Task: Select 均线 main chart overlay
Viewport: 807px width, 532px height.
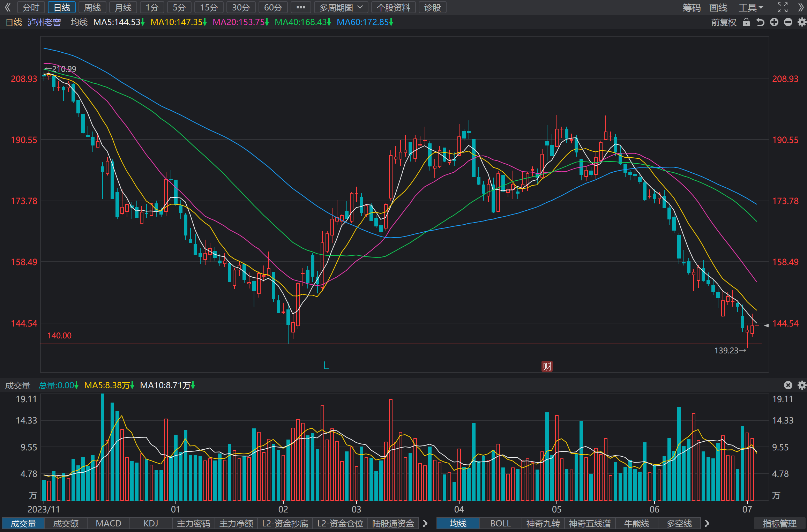Action: click(x=458, y=523)
